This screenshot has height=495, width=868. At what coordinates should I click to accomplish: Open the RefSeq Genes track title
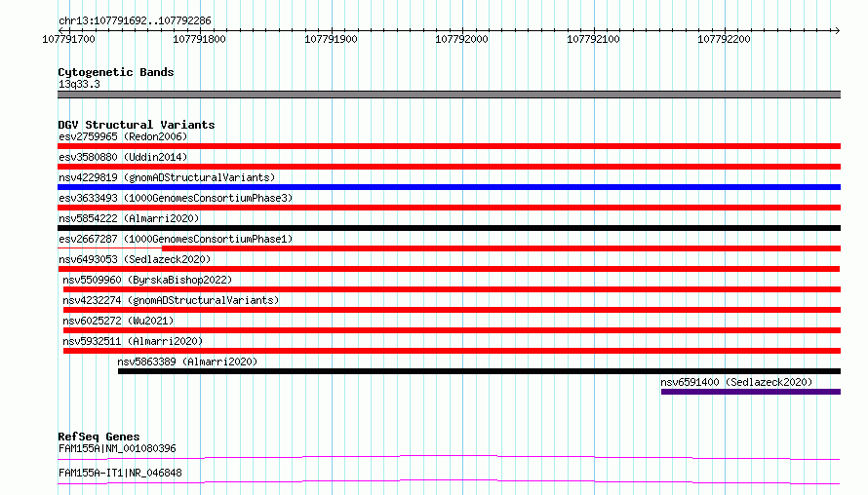pos(99,437)
